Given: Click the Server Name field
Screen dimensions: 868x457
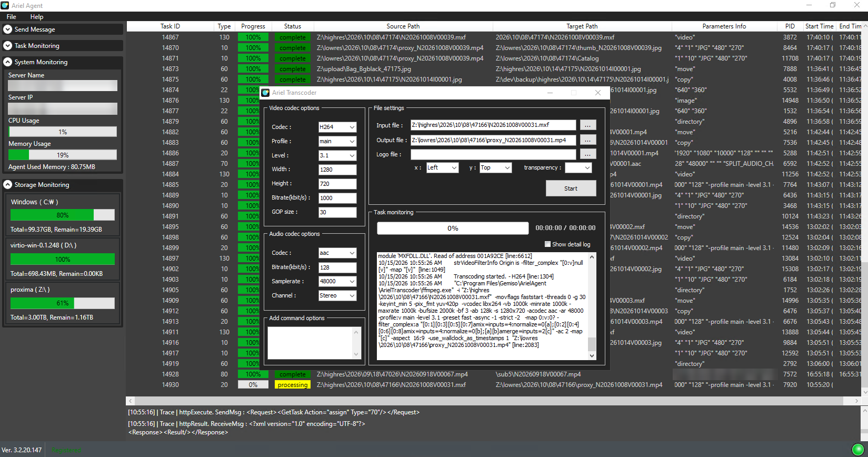Looking at the screenshot, I should [x=63, y=85].
